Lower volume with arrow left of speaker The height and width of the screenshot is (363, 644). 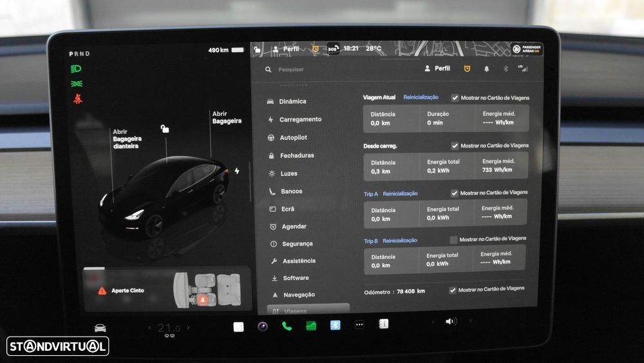click(x=433, y=322)
